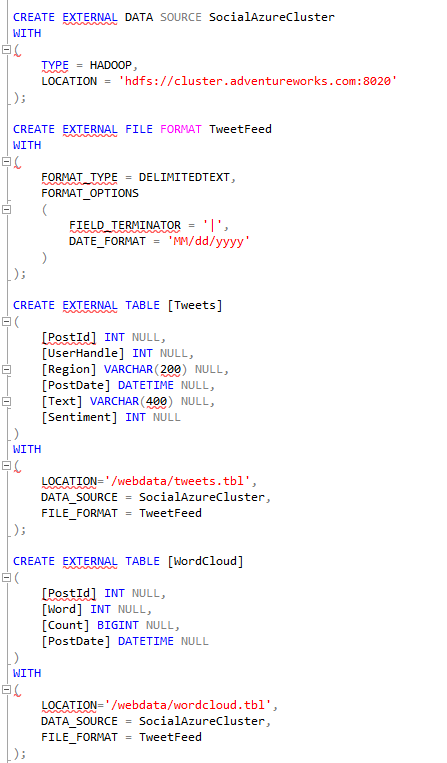Collapse the TweetFeed WITH block

[6, 161]
